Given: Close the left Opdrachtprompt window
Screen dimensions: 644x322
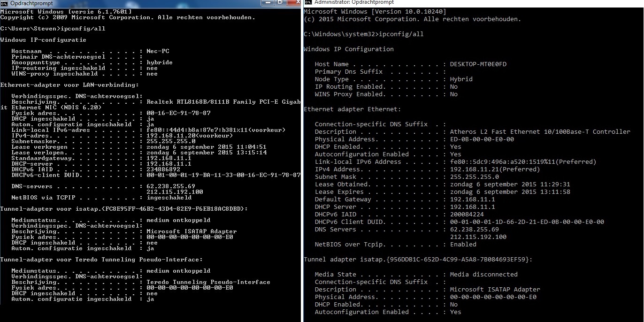Looking at the screenshot, I should tap(293, 2).
